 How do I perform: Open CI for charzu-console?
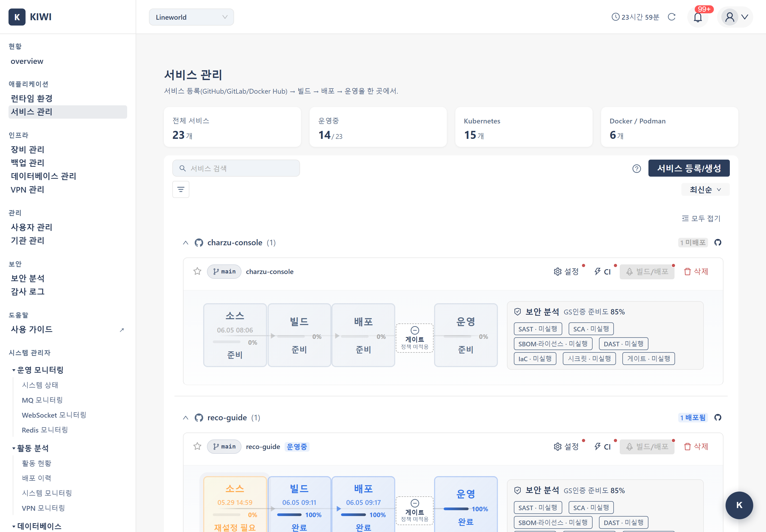603,271
